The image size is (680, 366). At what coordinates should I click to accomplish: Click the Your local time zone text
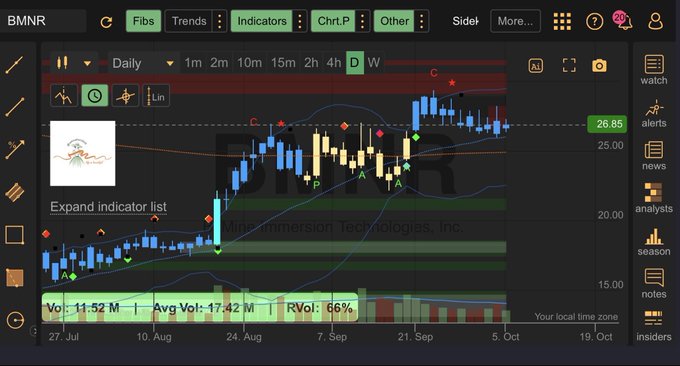tap(576, 317)
